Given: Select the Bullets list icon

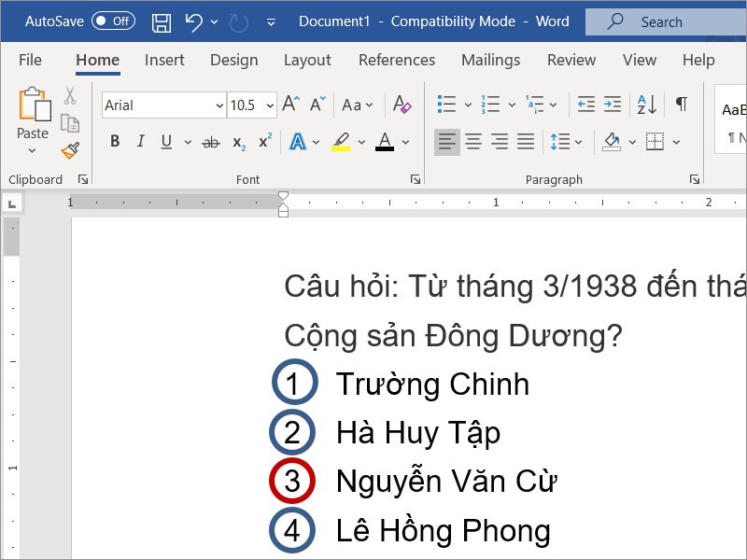Looking at the screenshot, I should tap(445, 105).
